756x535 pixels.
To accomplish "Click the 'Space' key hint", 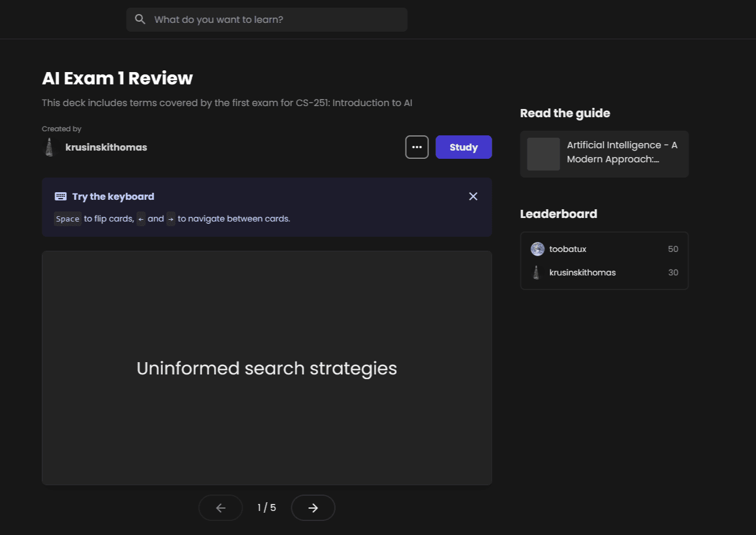I will click(x=67, y=219).
